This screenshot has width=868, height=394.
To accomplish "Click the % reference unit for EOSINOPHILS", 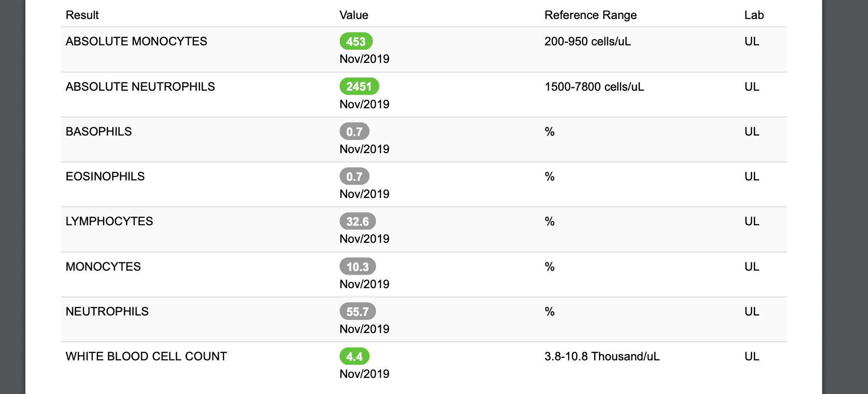I will (x=550, y=177).
